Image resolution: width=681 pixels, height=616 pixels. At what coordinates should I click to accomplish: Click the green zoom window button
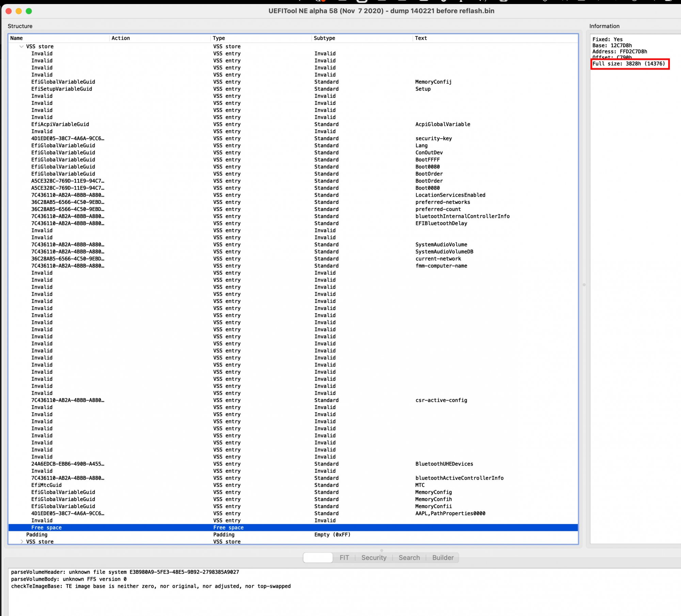tap(29, 11)
